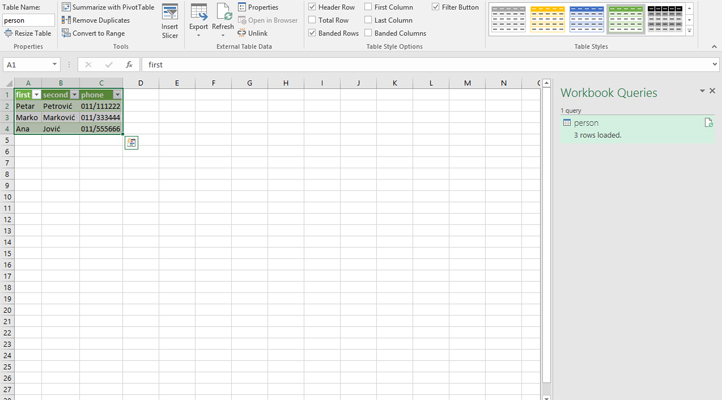The height and width of the screenshot is (400, 722).
Task: Refresh the external table data
Action: [222, 20]
